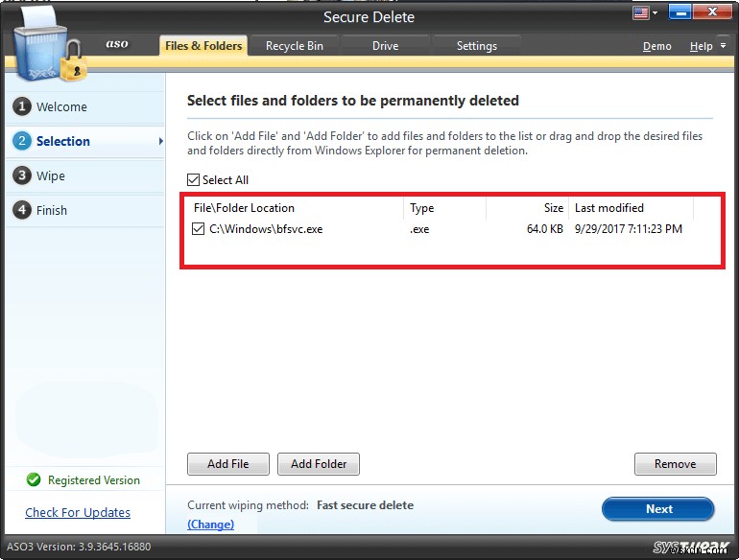
Task: Open the language dropdown arrow beside the flag
Action: tap(655, 13)
